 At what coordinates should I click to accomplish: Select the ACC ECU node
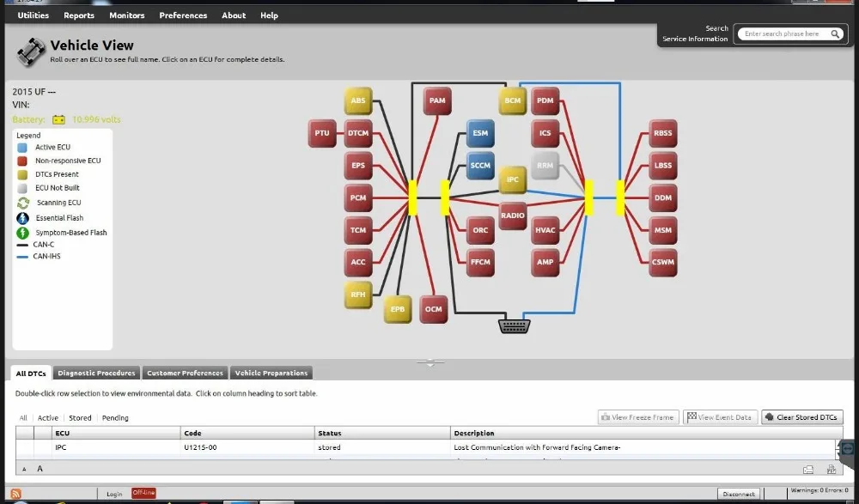(358, 263)
